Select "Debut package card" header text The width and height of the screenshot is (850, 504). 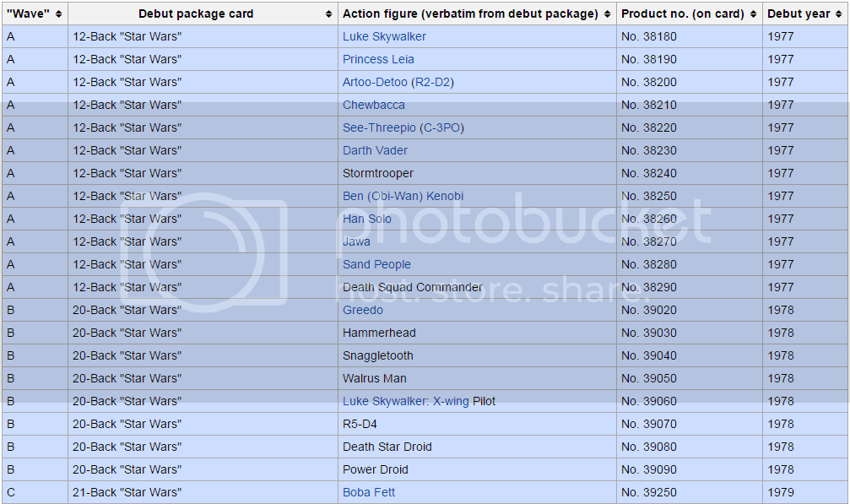[196, 14]
